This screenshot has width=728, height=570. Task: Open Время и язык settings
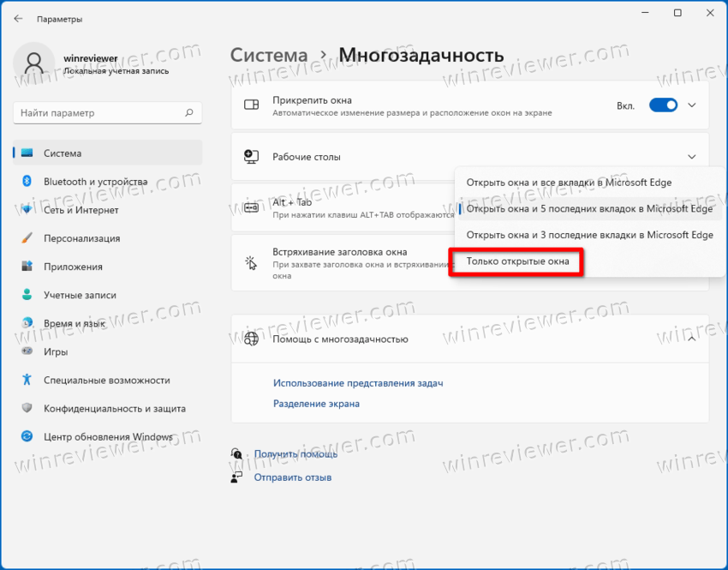coord(108,323)
